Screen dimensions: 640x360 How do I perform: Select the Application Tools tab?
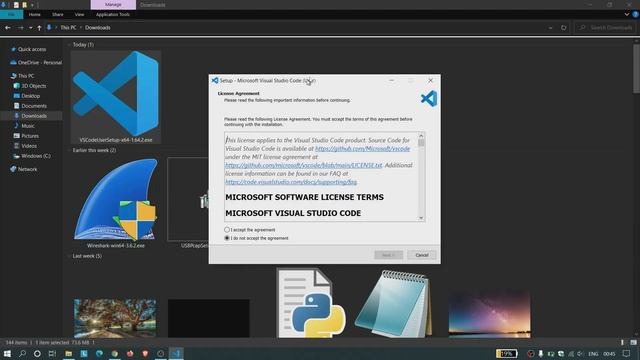(113, 14)
